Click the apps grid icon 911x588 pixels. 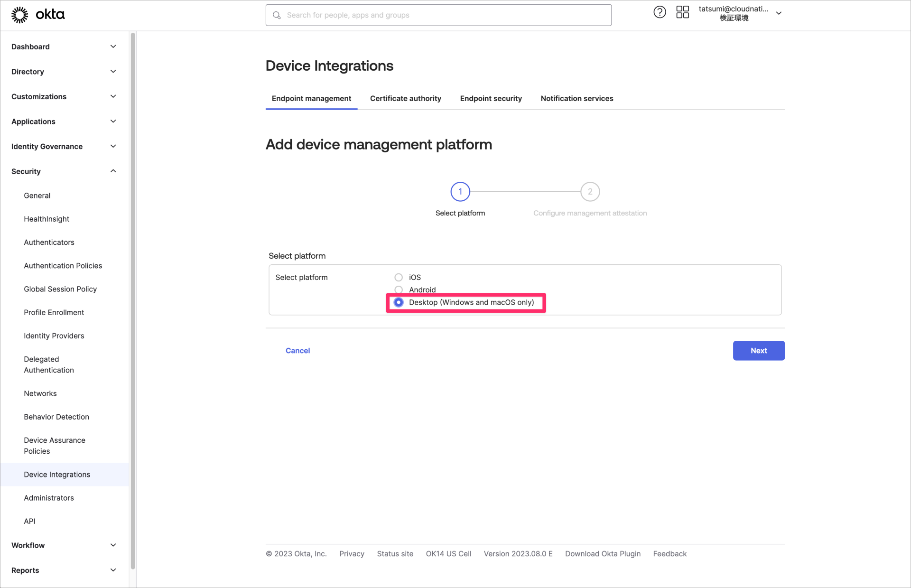682,12
